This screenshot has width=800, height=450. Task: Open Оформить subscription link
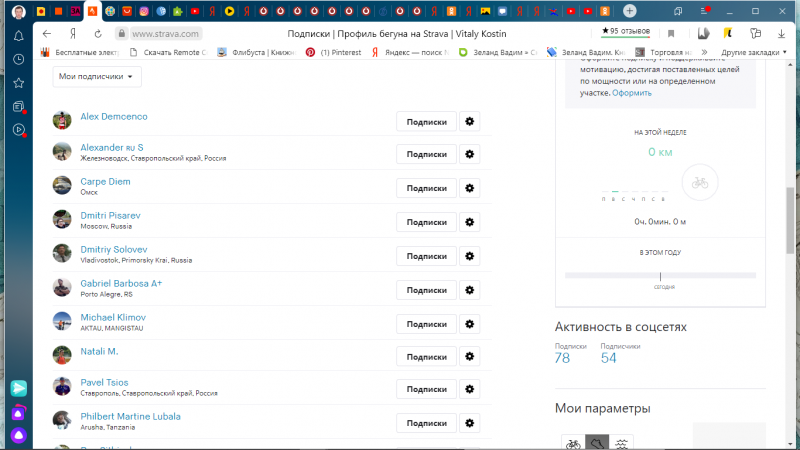pyautogui.click(x=632, y=93)
